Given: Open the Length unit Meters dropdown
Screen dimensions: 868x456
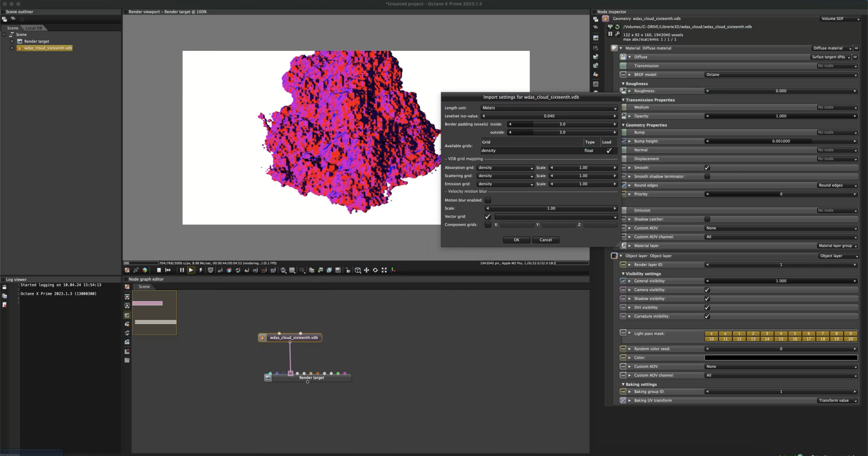Looking at the screenshot, I should point(549,108).
